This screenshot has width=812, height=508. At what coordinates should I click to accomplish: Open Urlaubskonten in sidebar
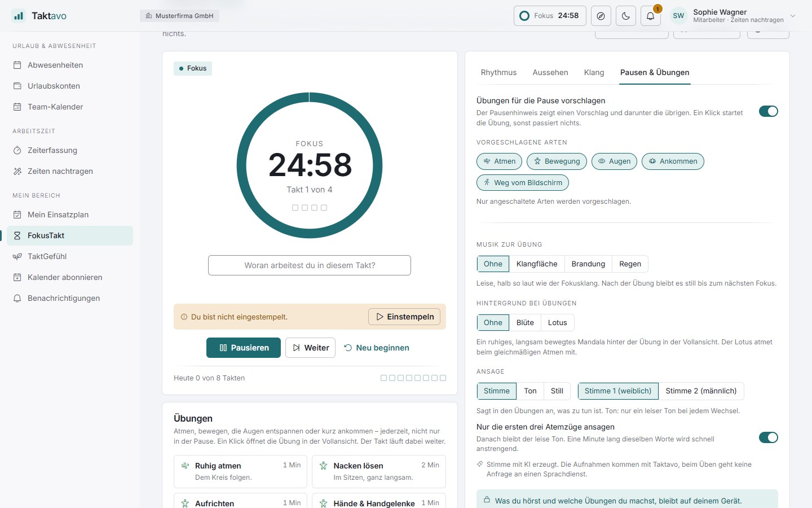70,86
